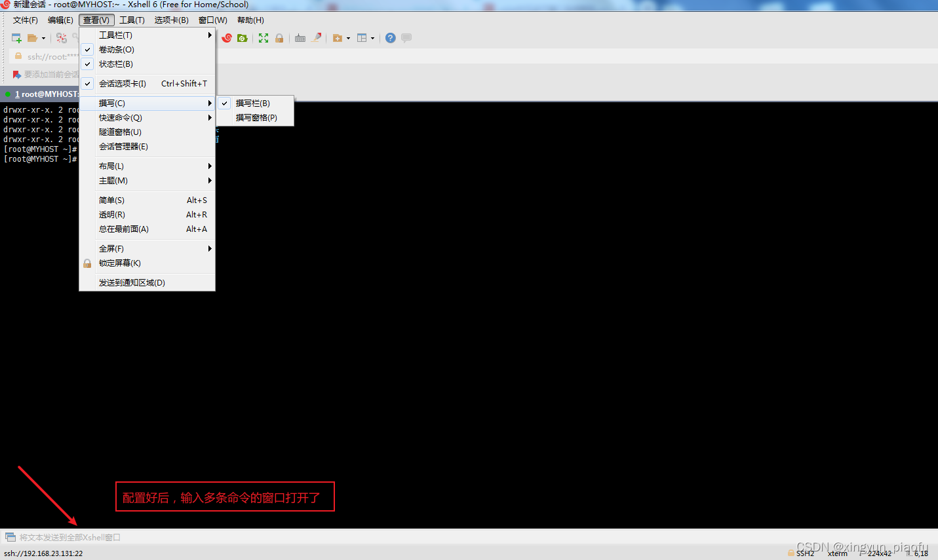Click the red-blue bookmark add session icon
This screenshot has width=938, height=560.
coord(17,75)
